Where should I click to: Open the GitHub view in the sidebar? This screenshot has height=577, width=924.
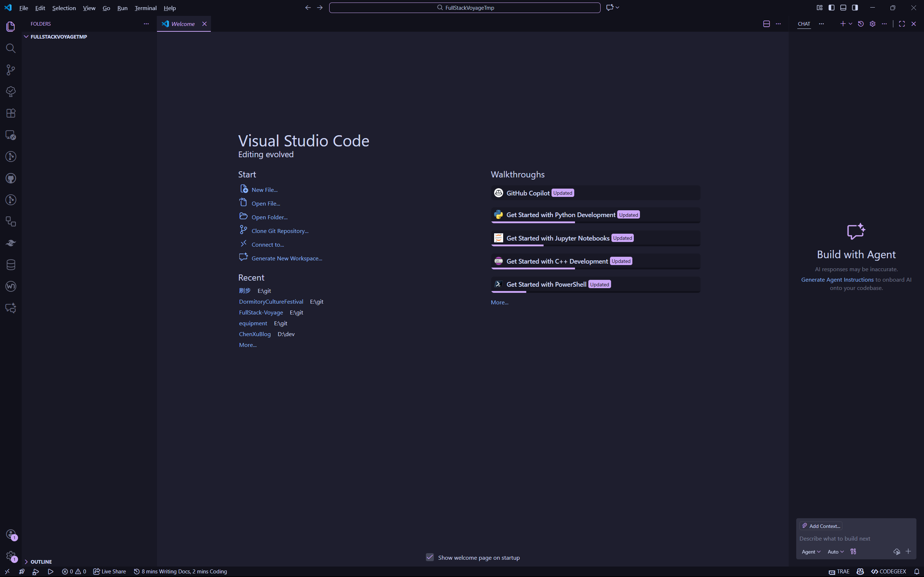10,178
